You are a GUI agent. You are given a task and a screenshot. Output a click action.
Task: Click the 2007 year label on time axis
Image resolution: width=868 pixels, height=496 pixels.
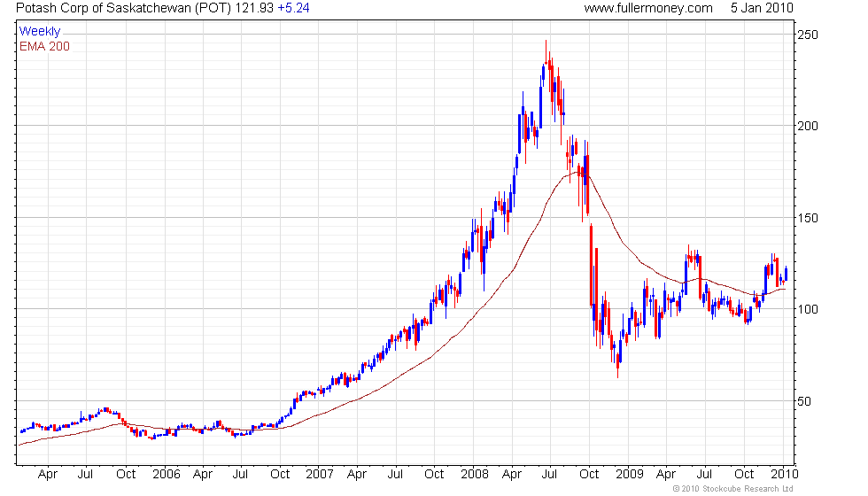(x=320, y=475)
